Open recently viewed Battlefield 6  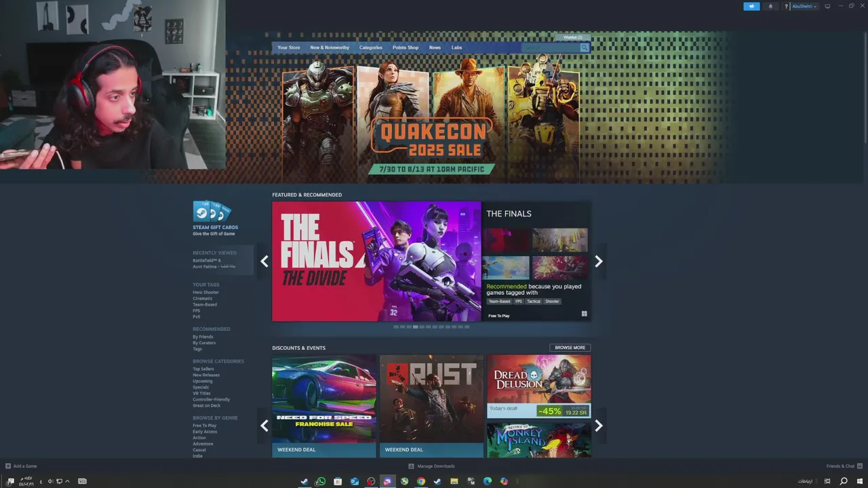(207, 260)
